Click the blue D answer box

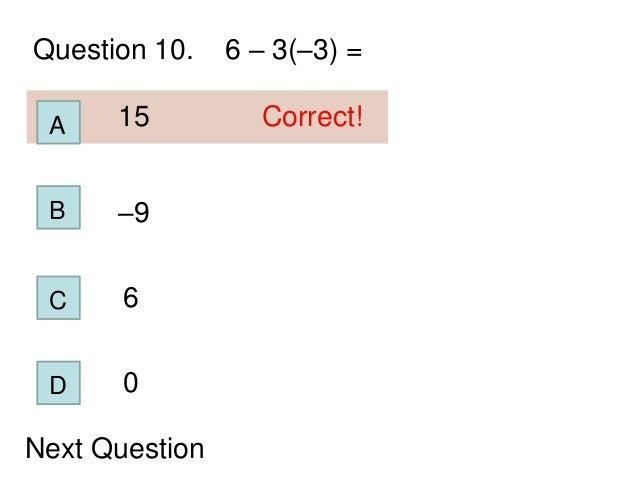(58, 383)
